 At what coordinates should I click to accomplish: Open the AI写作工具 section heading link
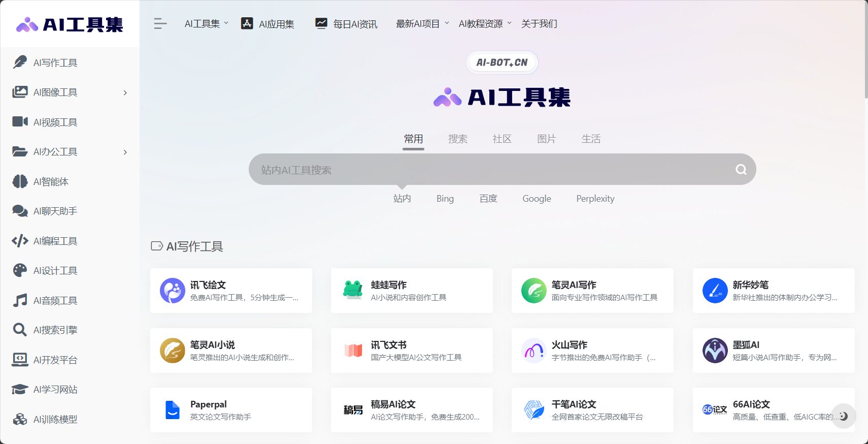(x=194, y=246)
